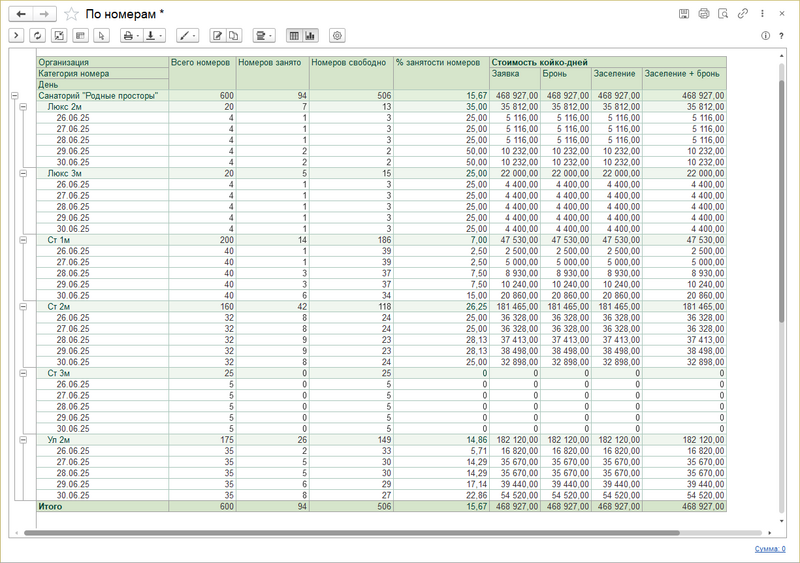Click the save floppy disk icon

683,14
